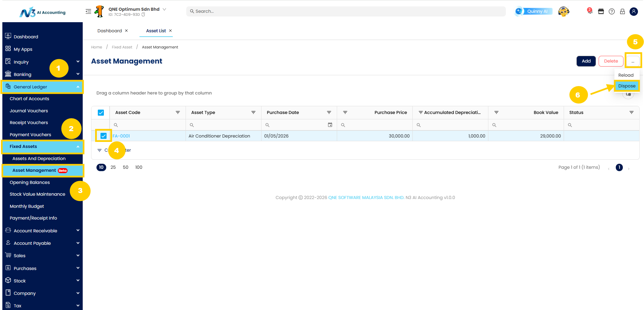Click the Delete button
Viewport: 644px width, 310px height.
pos(611,61)
